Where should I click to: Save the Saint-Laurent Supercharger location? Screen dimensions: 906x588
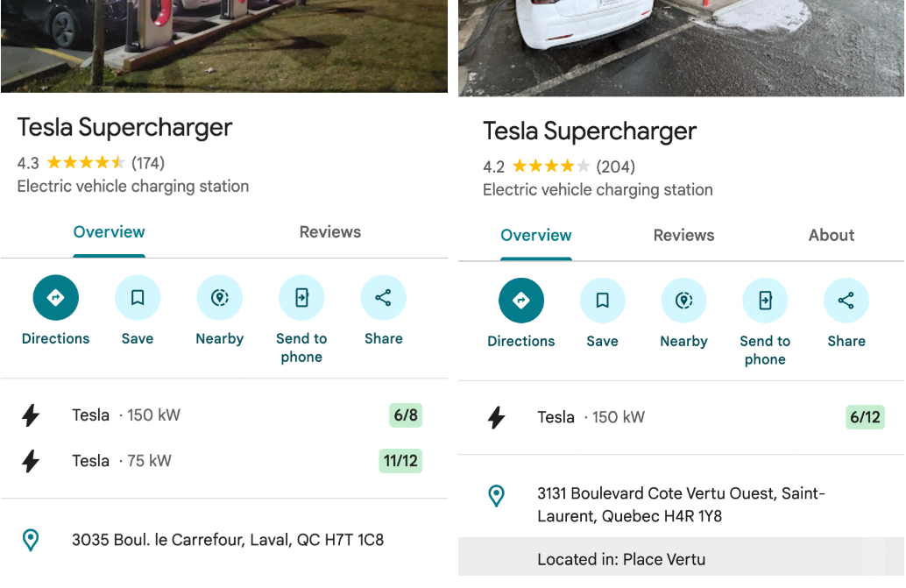tap(603, 301)
